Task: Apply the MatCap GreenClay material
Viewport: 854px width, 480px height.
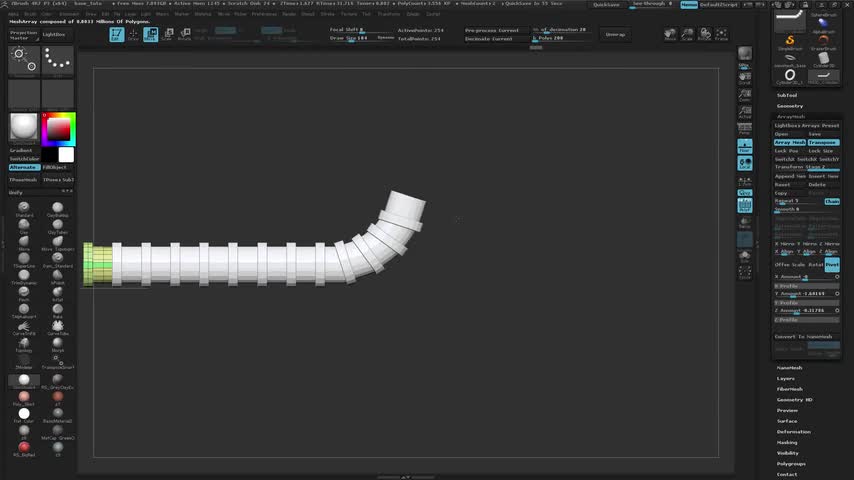Action: coord(57,432)
